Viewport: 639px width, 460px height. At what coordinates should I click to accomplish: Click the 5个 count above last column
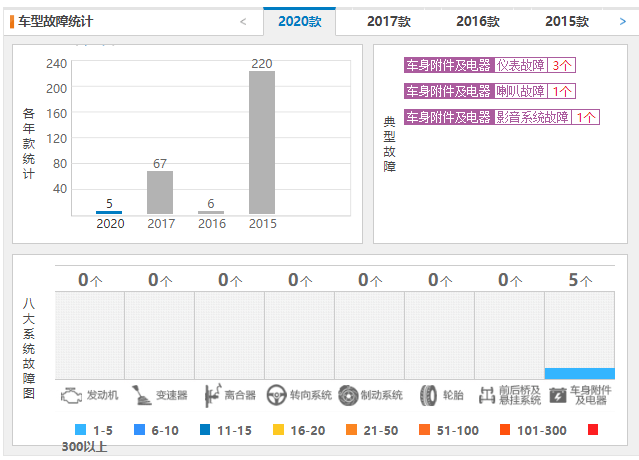click(580, 280)
